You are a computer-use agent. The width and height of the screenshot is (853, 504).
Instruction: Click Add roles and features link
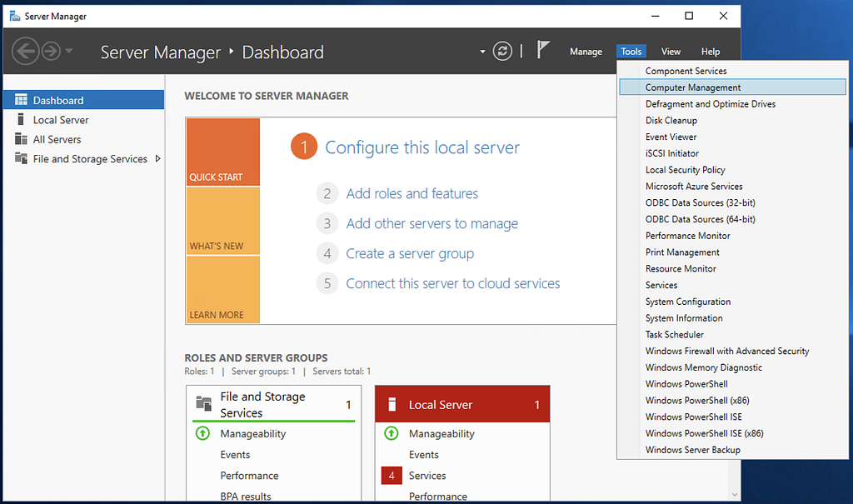pos(412,194)
